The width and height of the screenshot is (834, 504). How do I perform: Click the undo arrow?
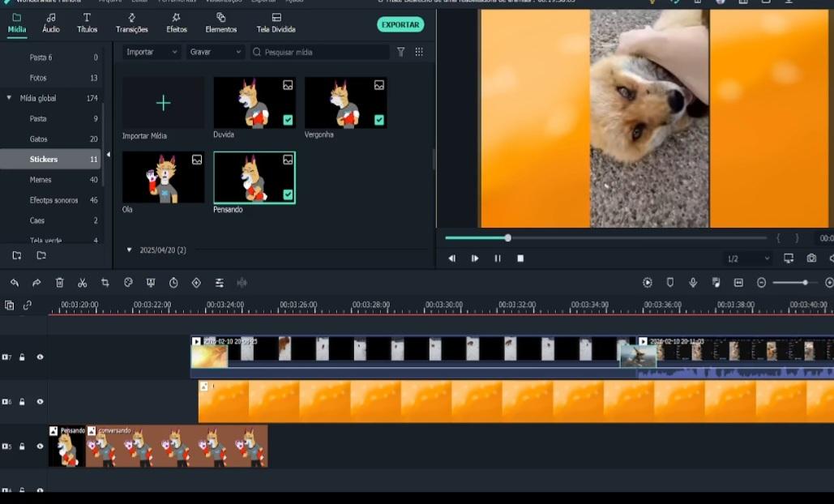tap(14, 283)
